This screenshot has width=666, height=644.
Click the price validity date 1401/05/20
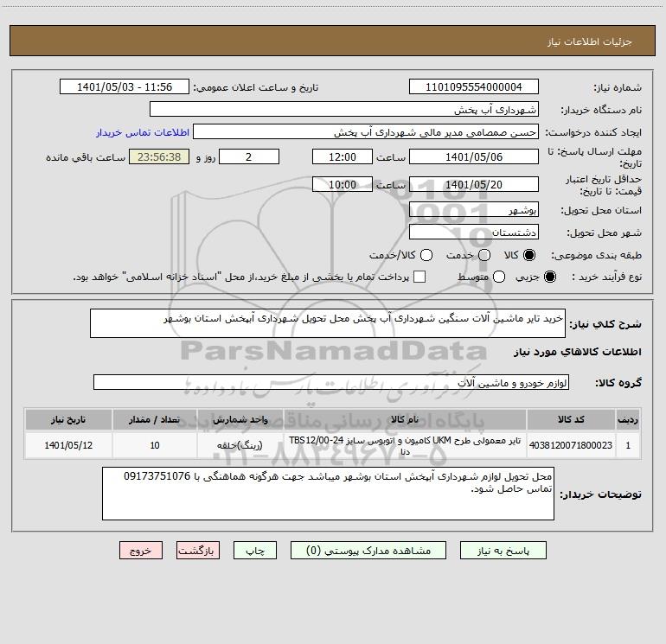(474, 185)
